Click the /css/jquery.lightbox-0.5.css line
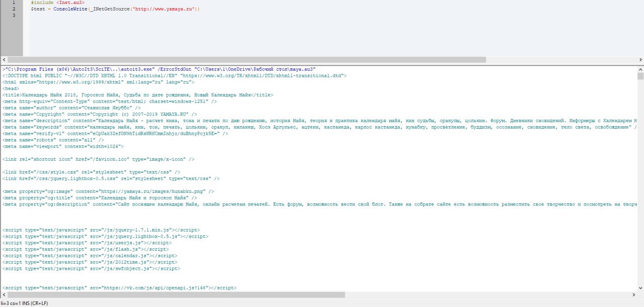This screenshot has width=644, height=307. pos(111,178)
